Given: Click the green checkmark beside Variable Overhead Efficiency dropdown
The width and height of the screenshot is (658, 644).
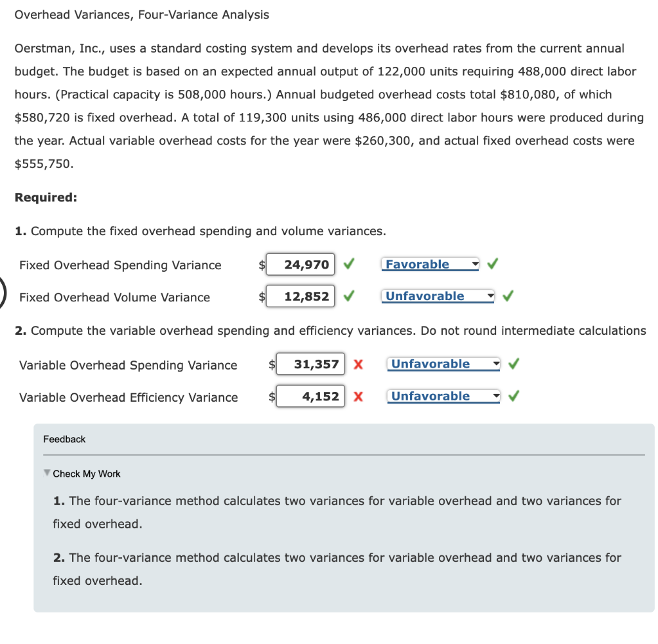Looking at the screenshot, I should tap(513, 396).
